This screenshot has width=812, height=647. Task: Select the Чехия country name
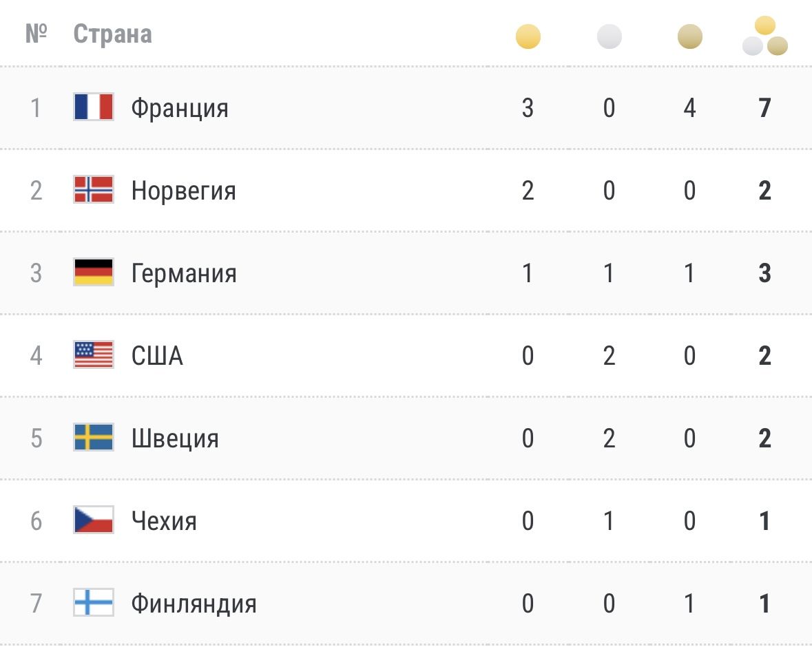pos(164,521)
